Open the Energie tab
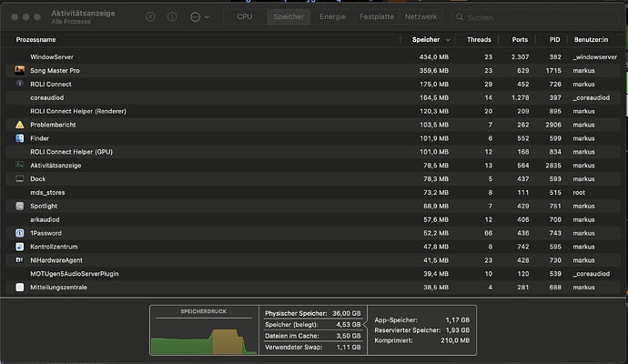 331,16
